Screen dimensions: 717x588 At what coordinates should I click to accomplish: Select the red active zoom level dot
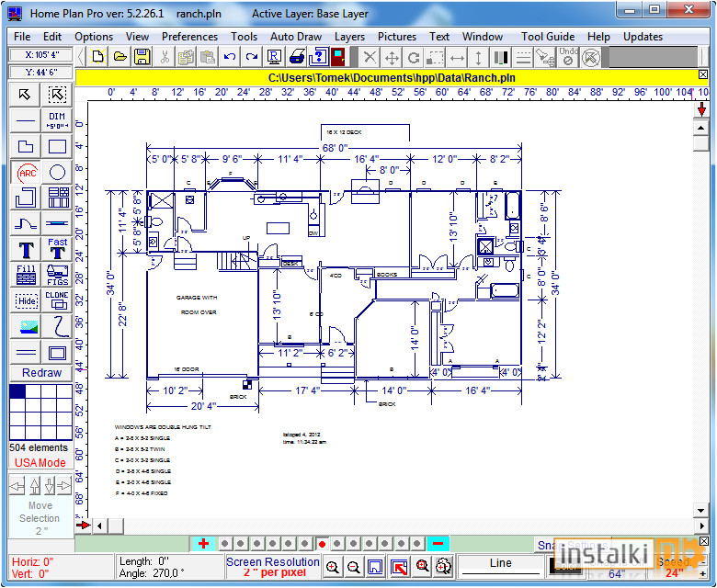click(x=322, y=544)
